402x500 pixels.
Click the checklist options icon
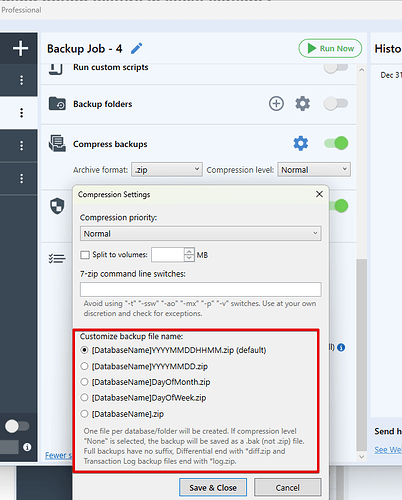pos(57,258)
